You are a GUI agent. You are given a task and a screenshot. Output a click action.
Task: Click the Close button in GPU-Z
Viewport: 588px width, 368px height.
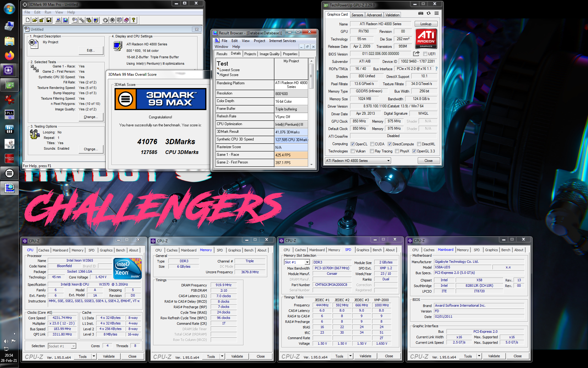click(428, 161)
